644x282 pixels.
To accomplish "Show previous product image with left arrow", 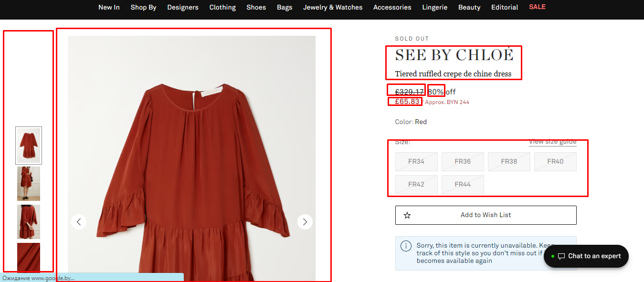I will click(79, 222).
